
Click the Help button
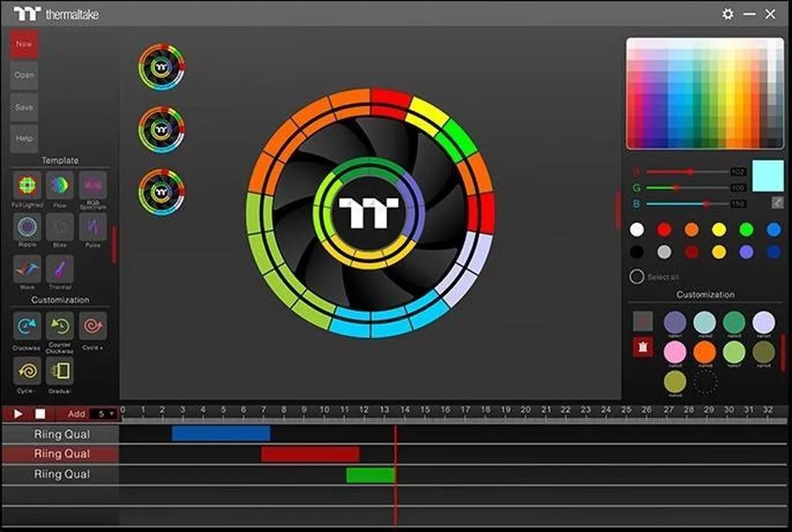pyautogui.click(x=24, y=139)
